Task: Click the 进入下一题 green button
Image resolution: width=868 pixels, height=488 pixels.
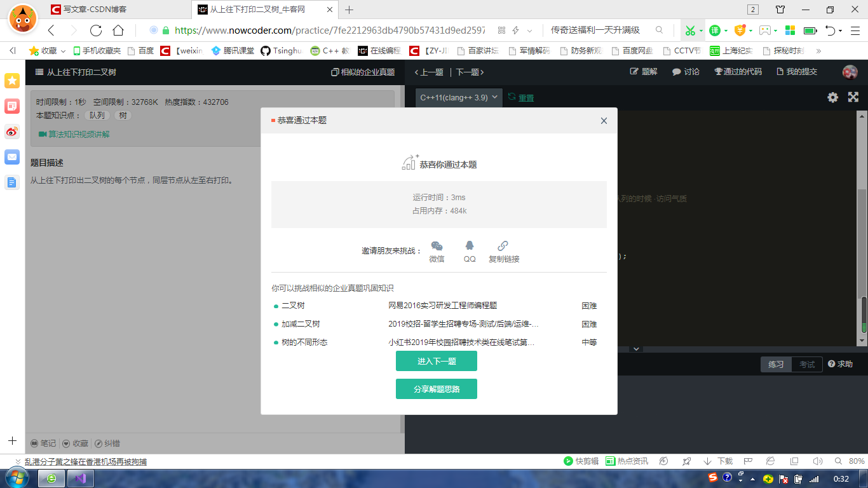Action: [x=437, y=360]
